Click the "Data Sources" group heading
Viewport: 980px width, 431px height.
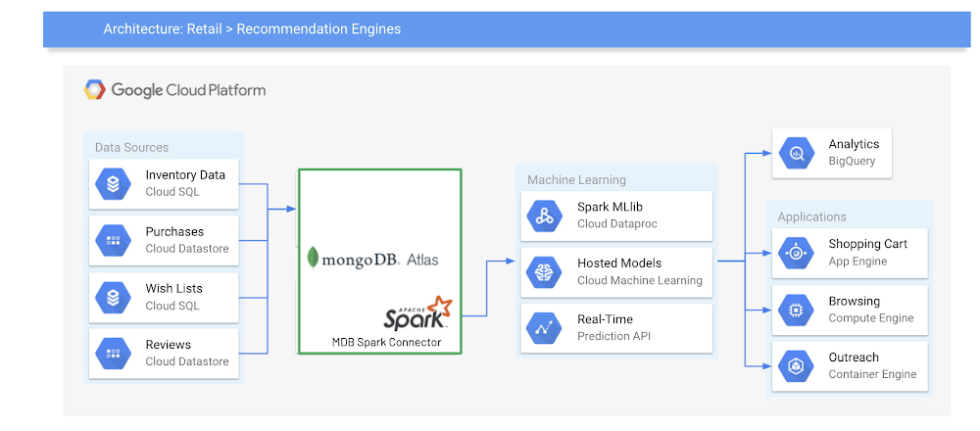pos(132,148)
